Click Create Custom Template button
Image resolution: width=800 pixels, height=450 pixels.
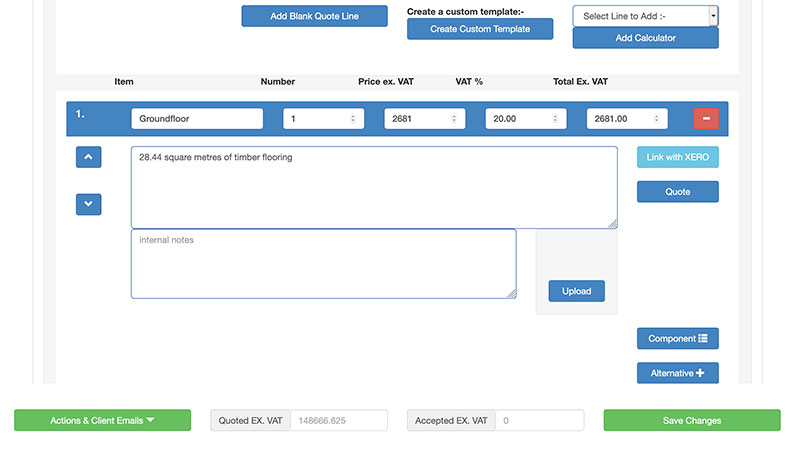[x=479, y=29]
